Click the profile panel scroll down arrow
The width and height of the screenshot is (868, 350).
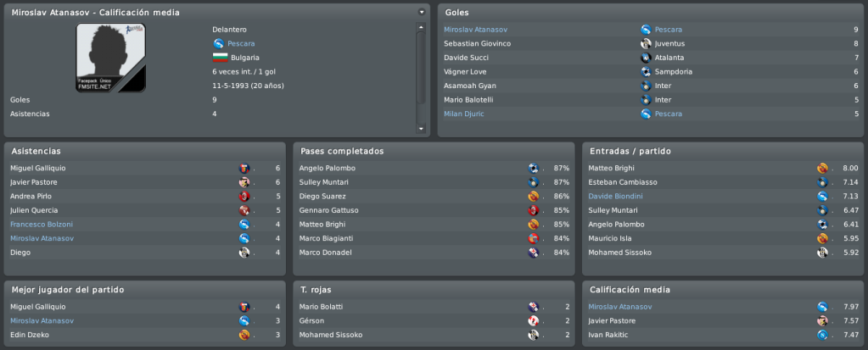click(421, 129)
